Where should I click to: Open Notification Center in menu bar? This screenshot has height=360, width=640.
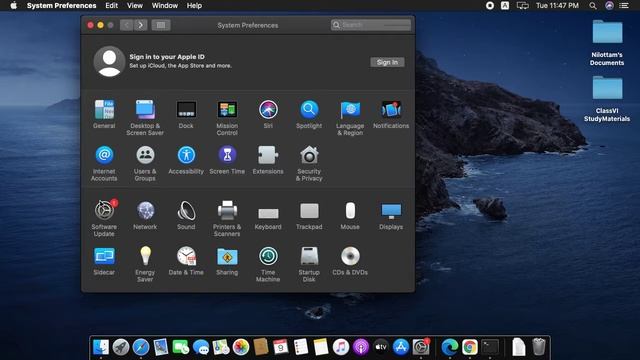click(x=624, y=5)
